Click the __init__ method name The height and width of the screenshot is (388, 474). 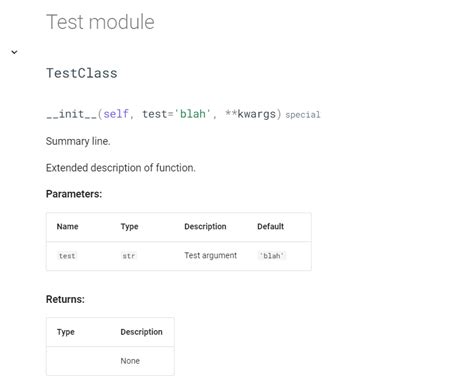[72, 114]
